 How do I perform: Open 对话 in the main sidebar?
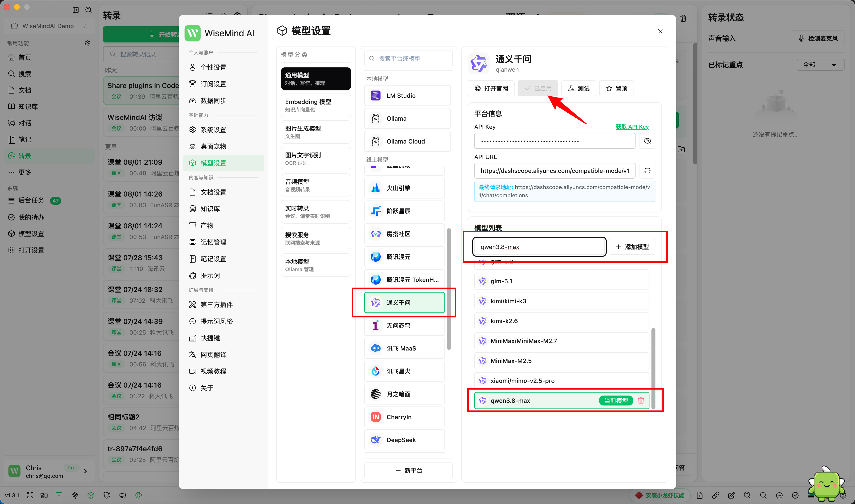point(50,123)
